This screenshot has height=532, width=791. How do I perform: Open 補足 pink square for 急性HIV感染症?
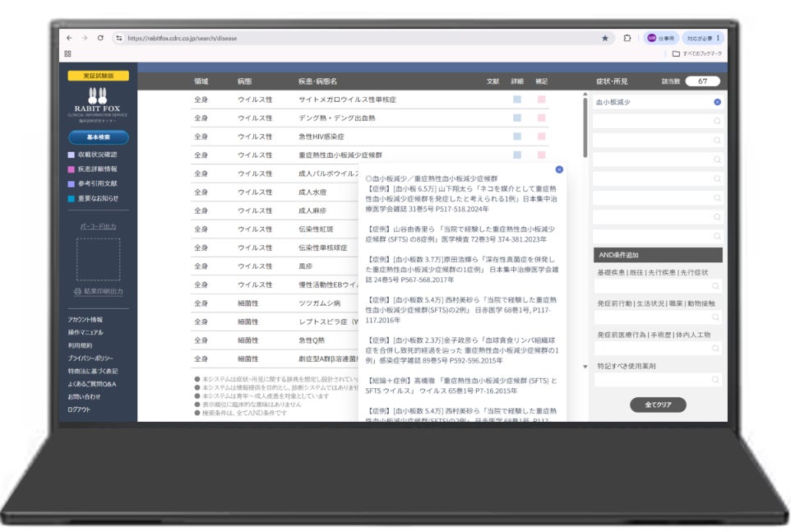541,136
